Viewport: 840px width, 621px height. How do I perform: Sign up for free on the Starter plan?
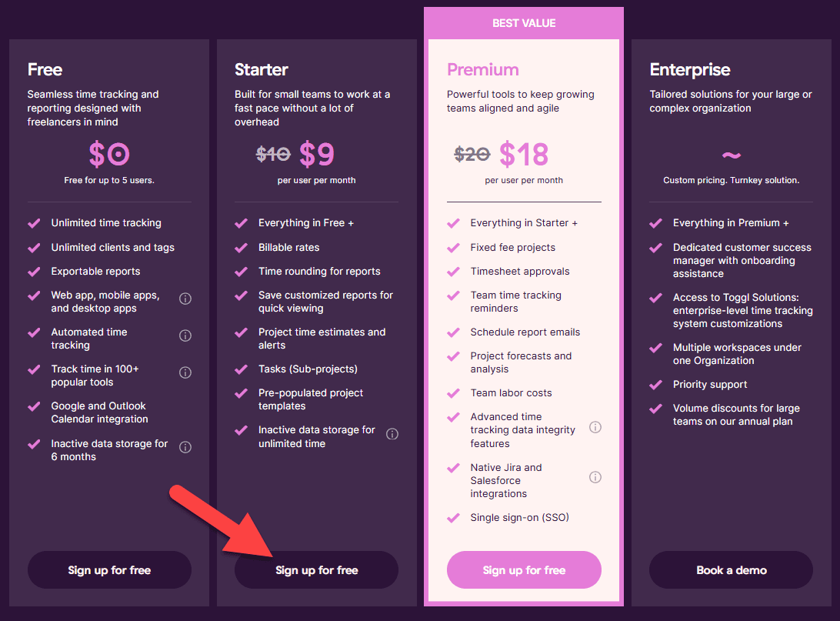pyautogui.click(x=316, y=569)
